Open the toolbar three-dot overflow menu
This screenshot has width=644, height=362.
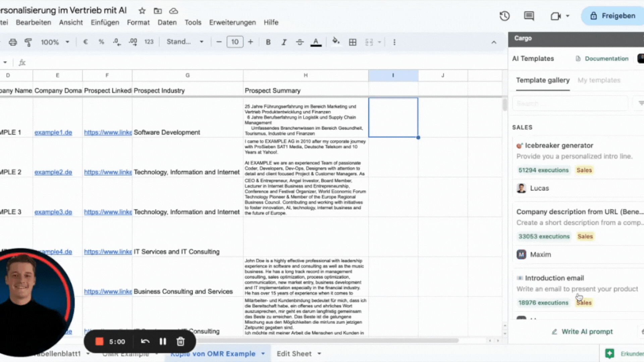394,42
